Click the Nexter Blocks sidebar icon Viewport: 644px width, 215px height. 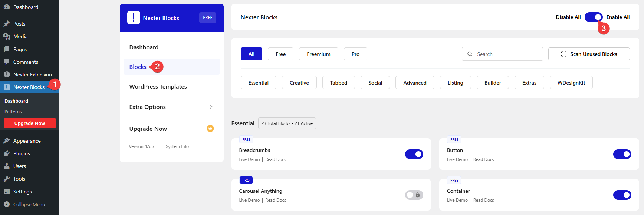[7, 87]
